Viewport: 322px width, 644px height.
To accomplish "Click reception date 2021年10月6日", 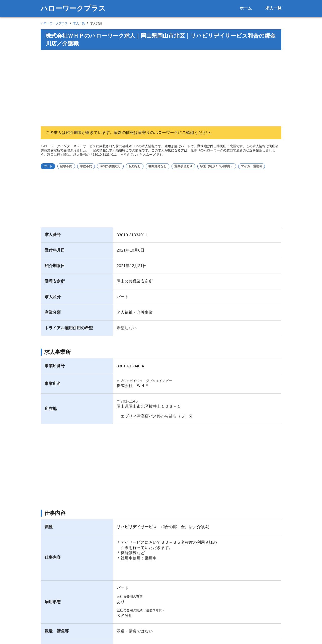I will click(x=130, y=250).
